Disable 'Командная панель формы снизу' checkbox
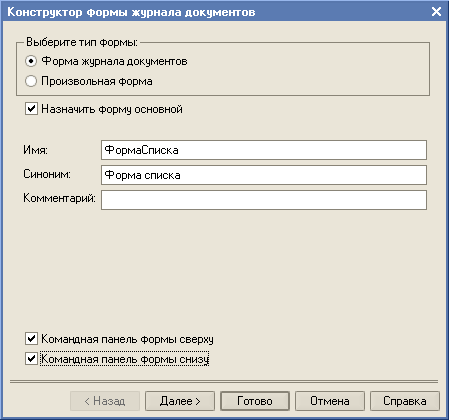This screenshot has height=420, width=449. 31,359
